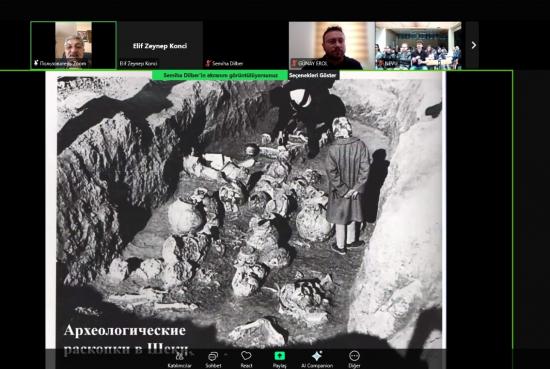Open the React heart reactions
The width and height of the screenshot is (550, 369).
tap(246, 359)
